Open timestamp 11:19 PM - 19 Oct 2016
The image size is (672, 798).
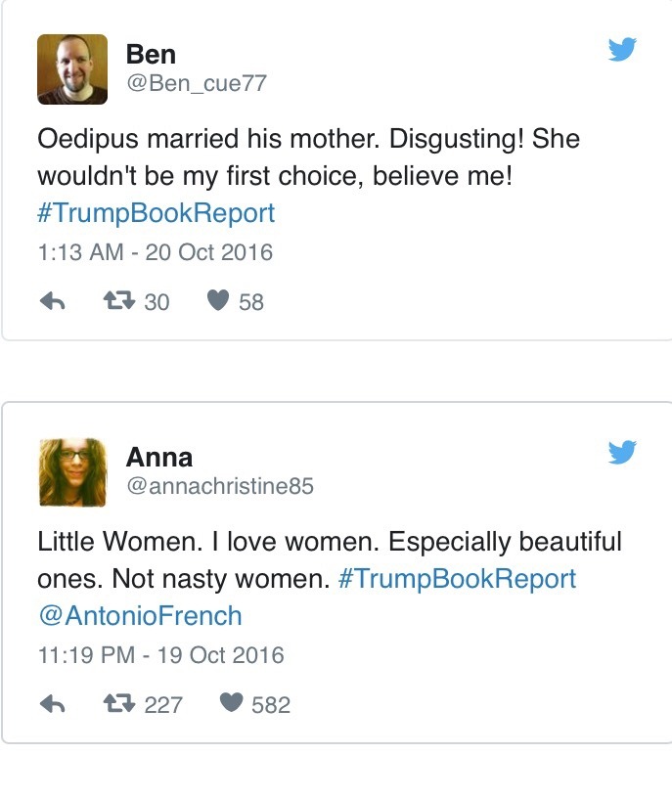[x=160, y=654]
